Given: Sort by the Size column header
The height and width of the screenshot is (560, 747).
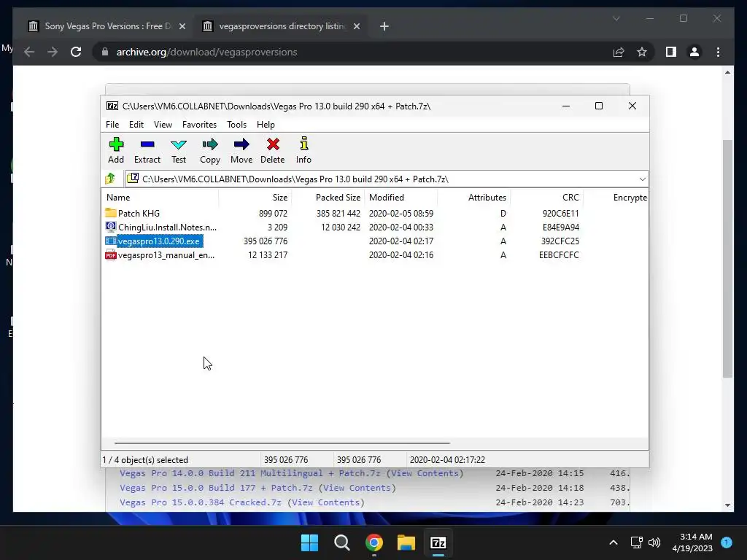Looking at the screenshot, I should 255,197.
